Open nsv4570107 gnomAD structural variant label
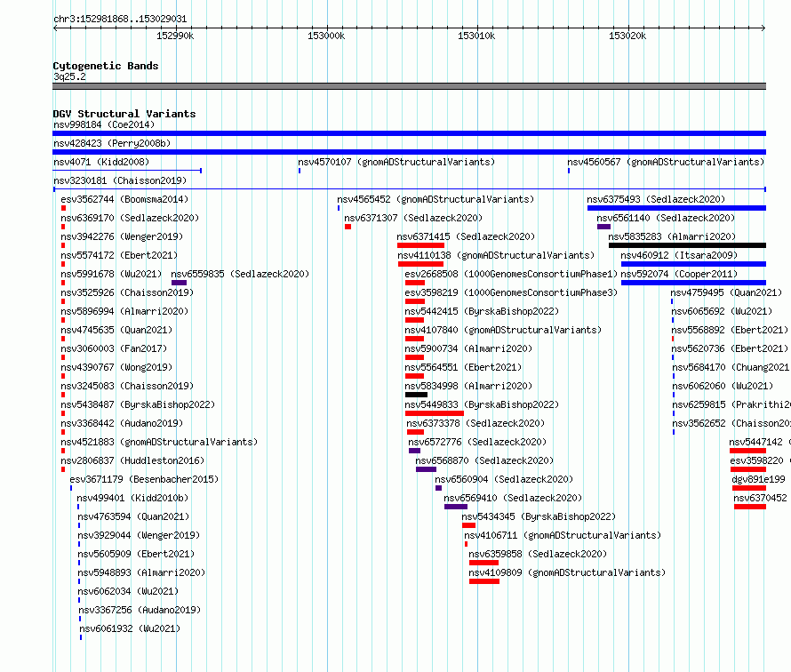The width and height of the screenshot is (791, 672). pyautogui.click(x=396, y=162)
